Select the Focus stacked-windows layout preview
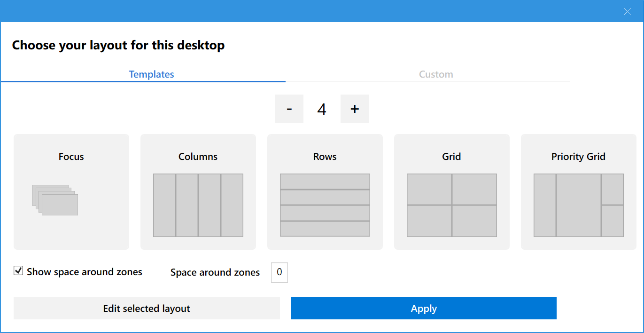644x333 pixels. pos(55,200)
